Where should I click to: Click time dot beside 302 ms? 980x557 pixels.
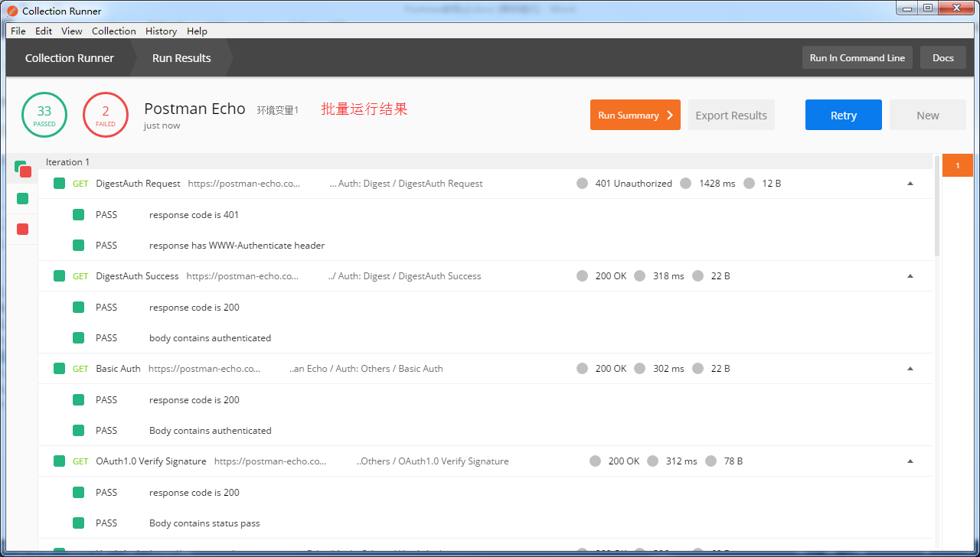[x=640, y=369]
